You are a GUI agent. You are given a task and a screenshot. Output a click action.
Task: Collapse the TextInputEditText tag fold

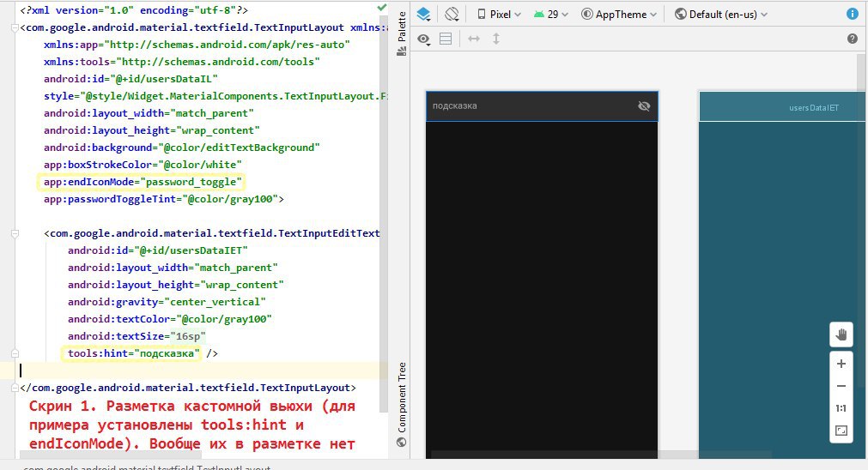click(x=15, y=234)
